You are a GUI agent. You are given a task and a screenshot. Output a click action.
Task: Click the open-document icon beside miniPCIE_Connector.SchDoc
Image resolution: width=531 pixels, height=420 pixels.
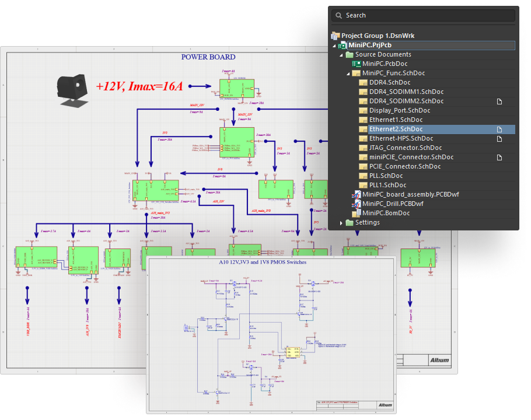pyautogui.click(x=499, y=157)
